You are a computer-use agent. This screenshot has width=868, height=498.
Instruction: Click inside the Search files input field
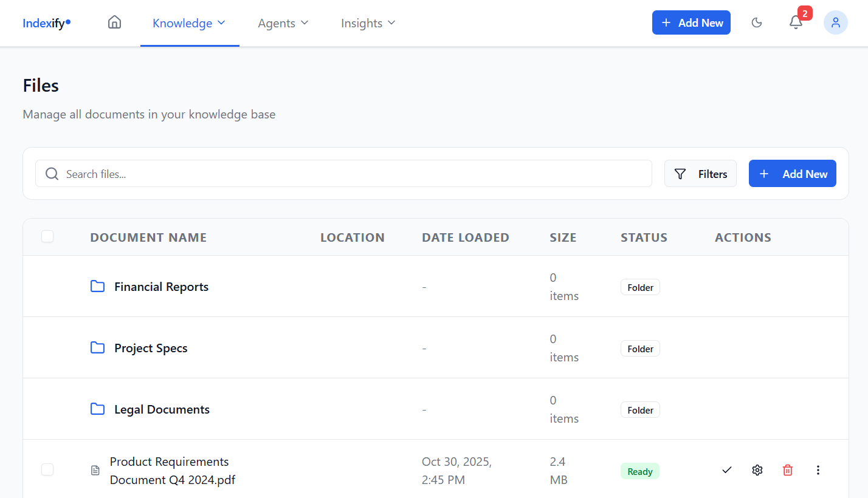coord(243,174)
